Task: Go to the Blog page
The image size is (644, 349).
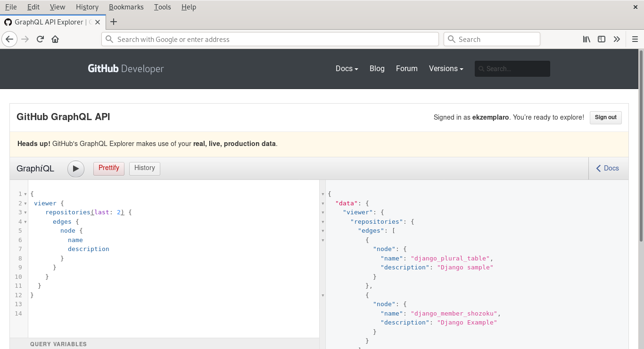Action: [377, 69]
